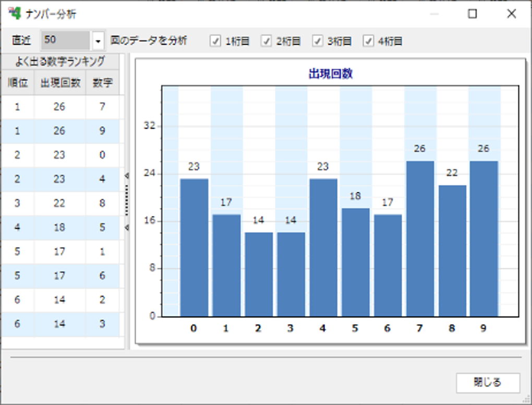The width and height of the screenshot is (532, 405).
Task: Click the よく出る数字ランキング panel title
Action: pos(61,60)
